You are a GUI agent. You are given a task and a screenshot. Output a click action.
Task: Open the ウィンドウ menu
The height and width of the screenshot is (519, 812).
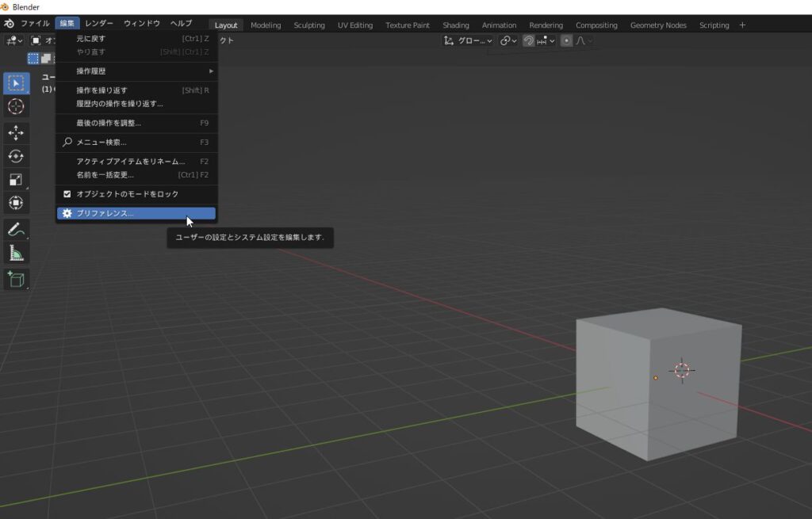(x=142, y=23)
